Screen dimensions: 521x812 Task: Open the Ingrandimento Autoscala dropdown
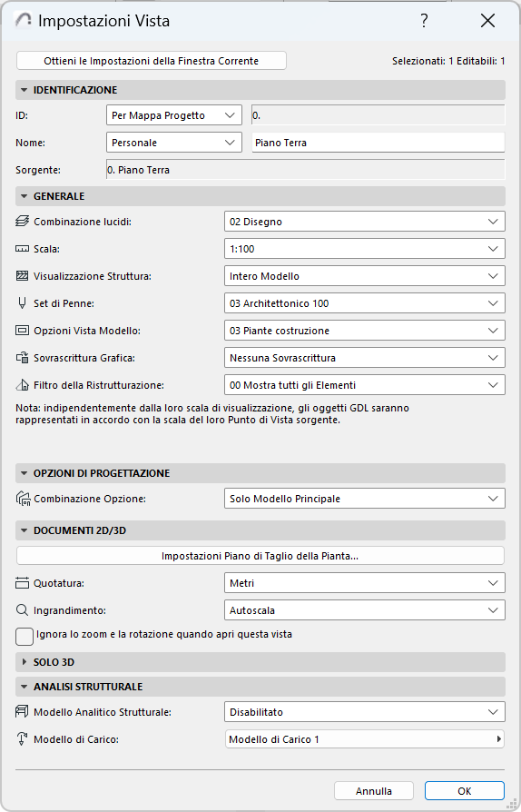pos(365,610)
